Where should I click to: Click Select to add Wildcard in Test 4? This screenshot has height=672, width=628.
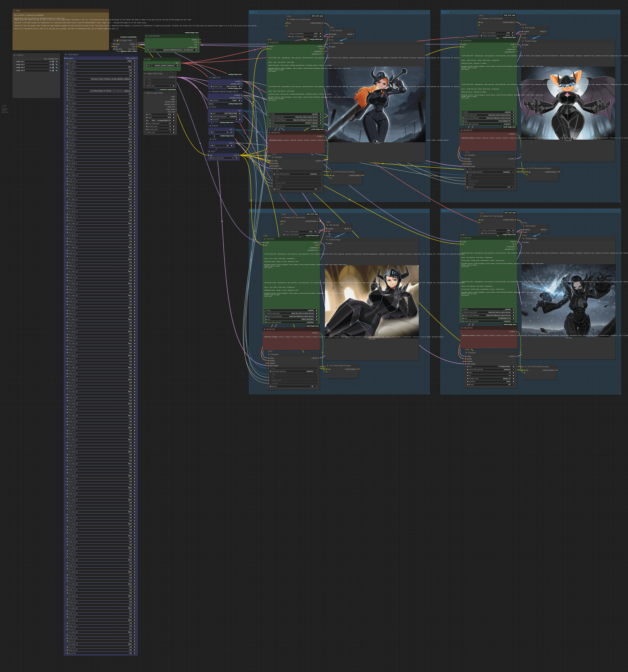(x=488, y=315)
